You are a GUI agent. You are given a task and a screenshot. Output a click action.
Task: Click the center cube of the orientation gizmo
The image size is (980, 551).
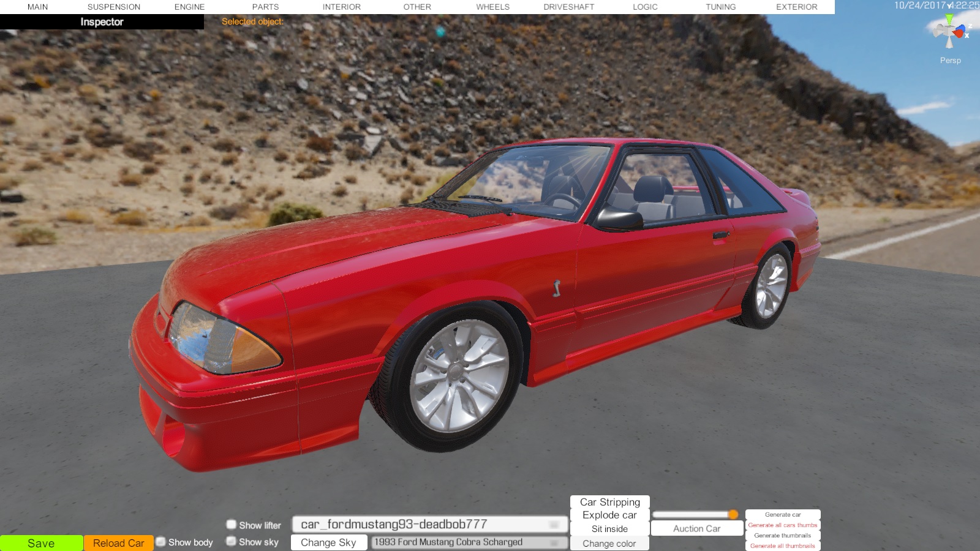point(949,31)
